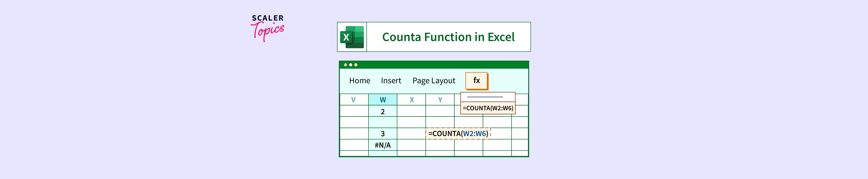Open the Page Layout tab
The height and width of the screenshot is (179, 868).
point(434,81)
